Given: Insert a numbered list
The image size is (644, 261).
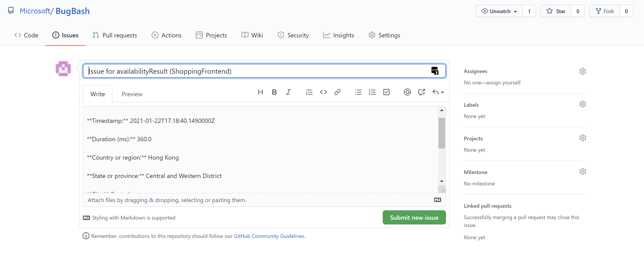Looking at the screenshot, I should tap(372, 92).
